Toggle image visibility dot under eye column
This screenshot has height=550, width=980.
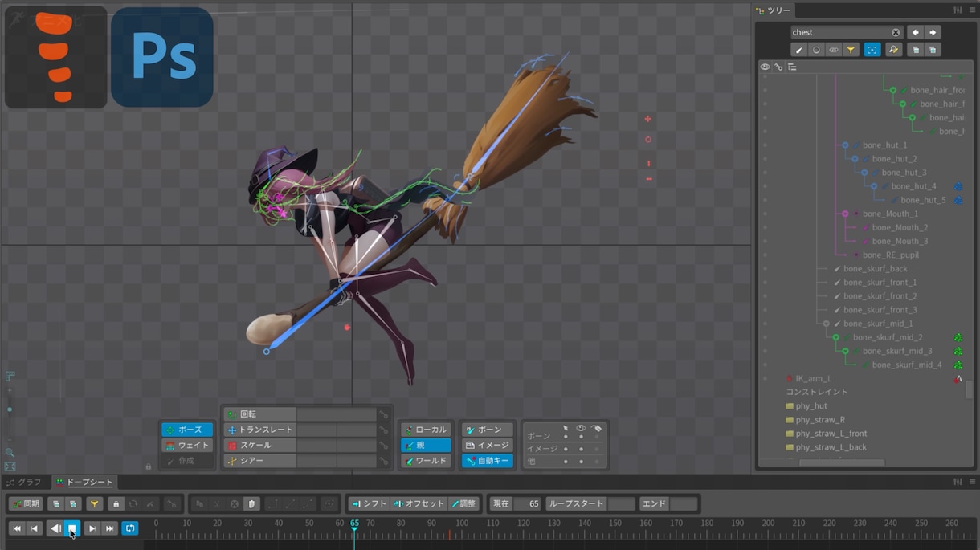coord(581,449)
